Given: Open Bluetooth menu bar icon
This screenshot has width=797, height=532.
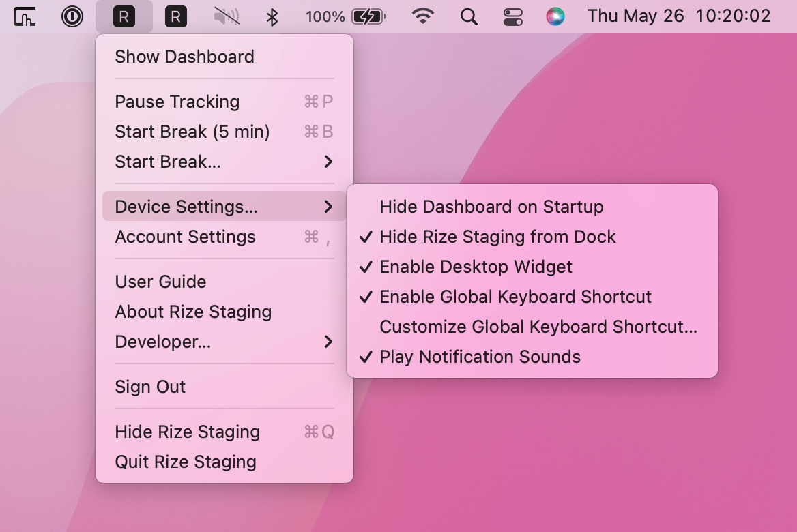Looking at the screenshot, I should [272, 17].
